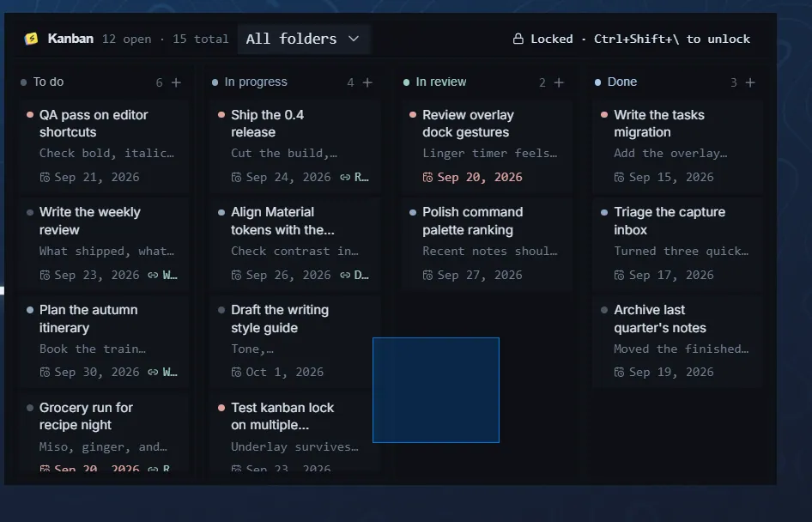Screen dimensions: 812x522
Task: Click the Sep 15, 2026 due date
Action: (x=671, y=177)
